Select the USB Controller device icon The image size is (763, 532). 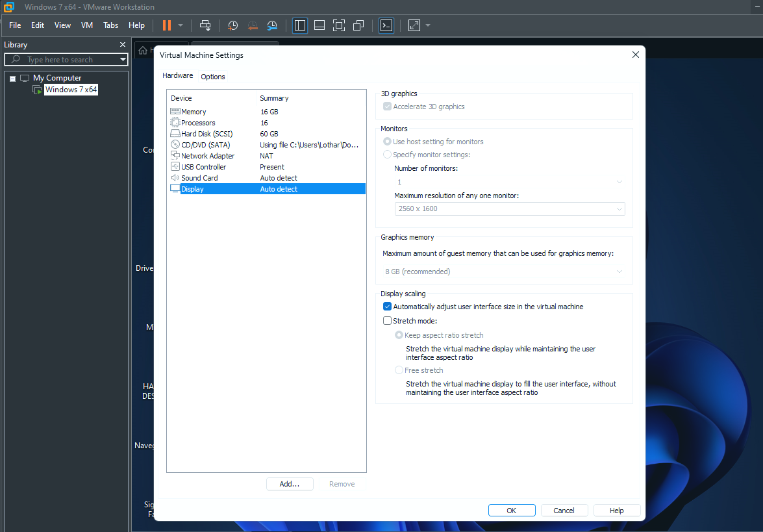[175, 166]
